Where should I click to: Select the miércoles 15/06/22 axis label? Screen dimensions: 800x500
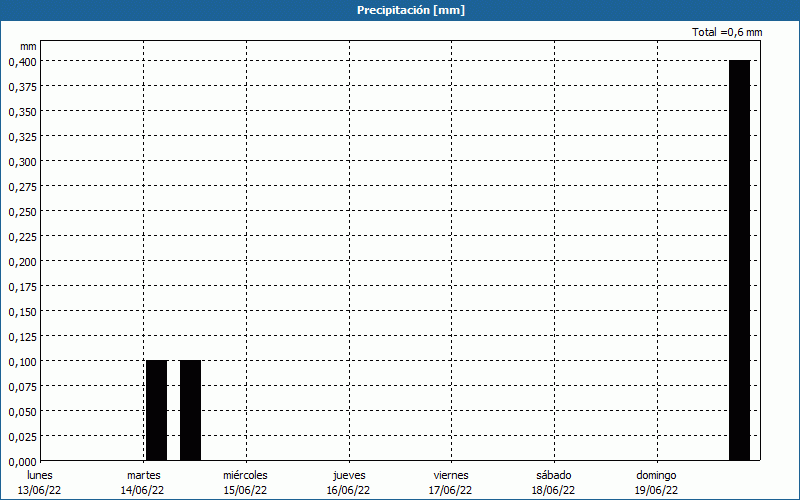pos(245,483)
